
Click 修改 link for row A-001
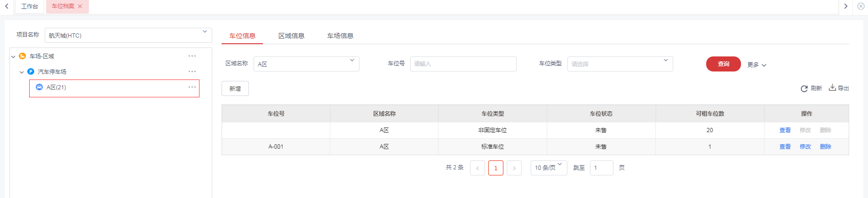point(805,147)
